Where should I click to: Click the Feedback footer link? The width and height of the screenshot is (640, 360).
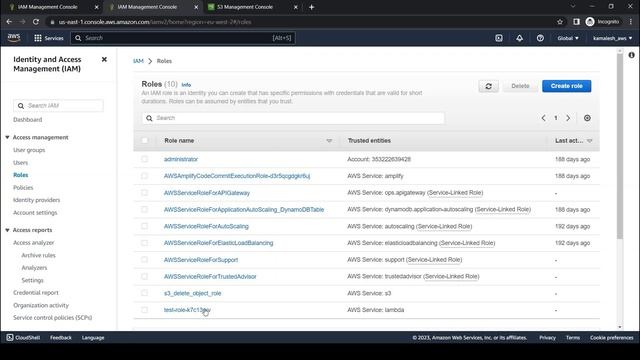[61, 338]
